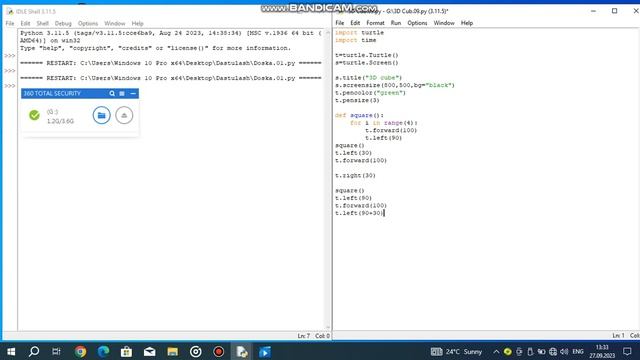Screen dimensions: 640x360
Task: Open the Window menu in IDLE Shell
Action: (115, 23)
